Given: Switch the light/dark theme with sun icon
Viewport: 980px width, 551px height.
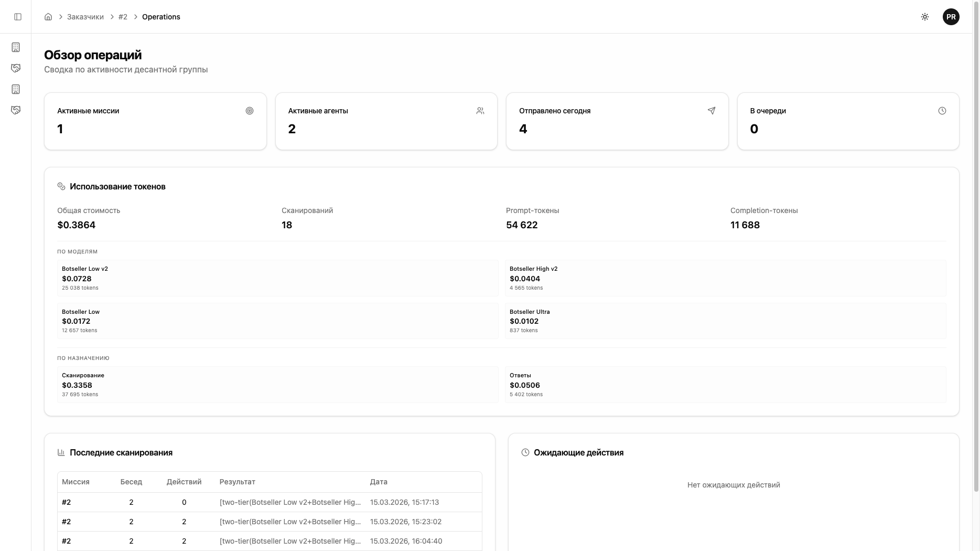Looking at the screenshot, I should click(924, 17).
